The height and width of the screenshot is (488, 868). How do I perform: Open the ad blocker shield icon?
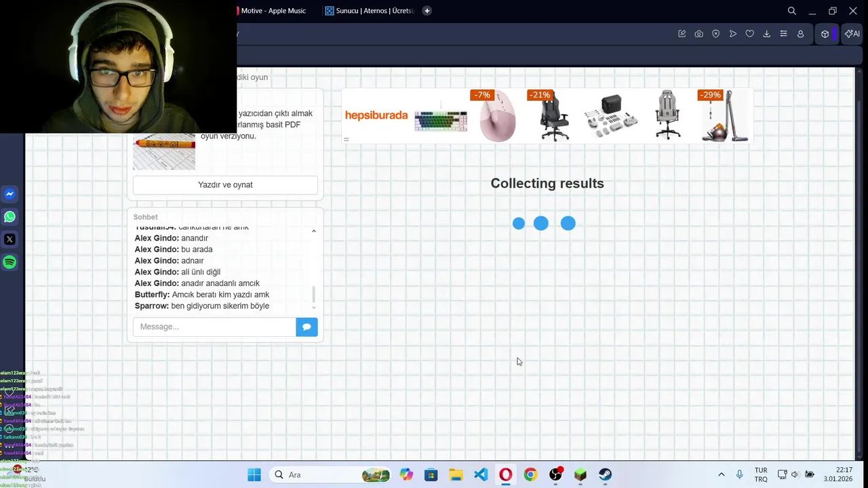(x=715, y=34)
